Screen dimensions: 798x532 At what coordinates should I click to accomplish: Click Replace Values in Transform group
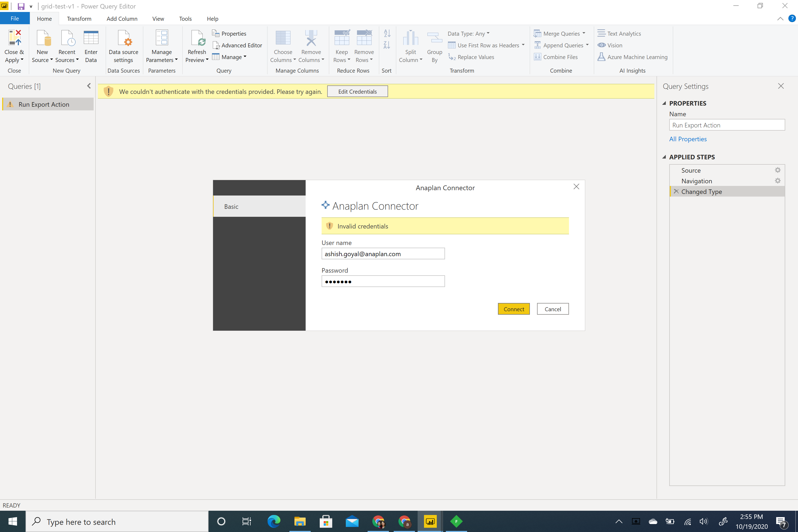pyautogui.click(x=471, y=57)
